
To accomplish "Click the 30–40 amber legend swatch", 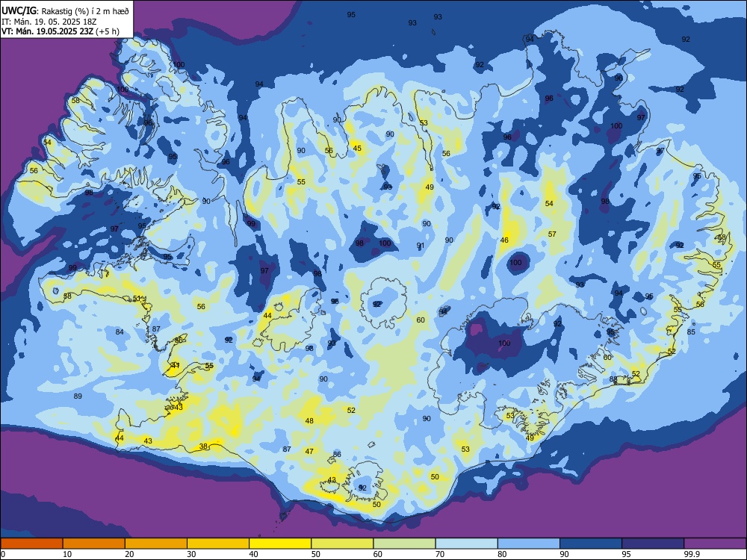I will pos(218,544).
